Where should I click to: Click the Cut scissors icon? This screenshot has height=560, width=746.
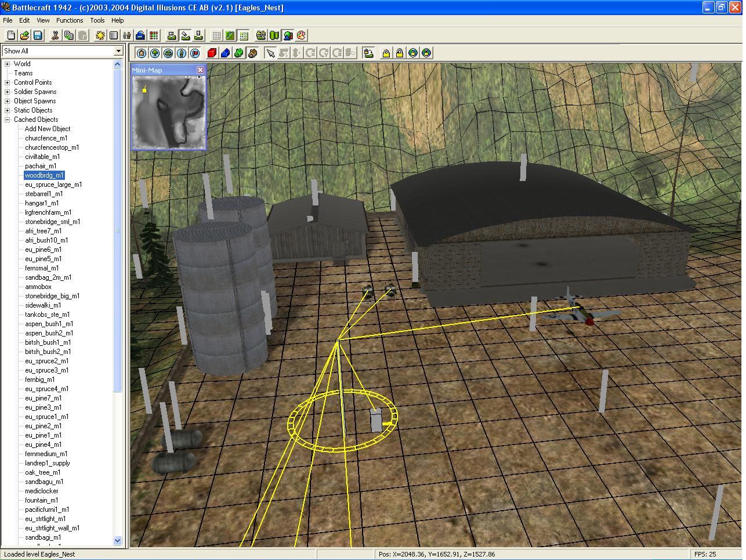55,35
